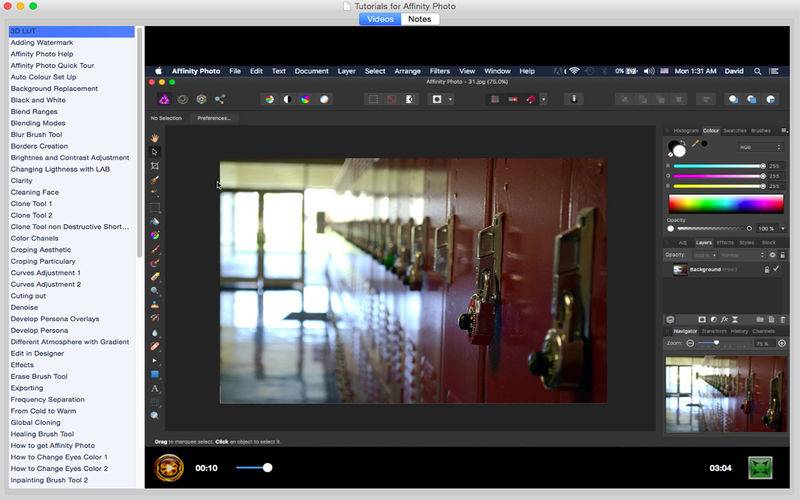
Task: Click the add adjustment layer icon
Action: (x=713, y=319)
